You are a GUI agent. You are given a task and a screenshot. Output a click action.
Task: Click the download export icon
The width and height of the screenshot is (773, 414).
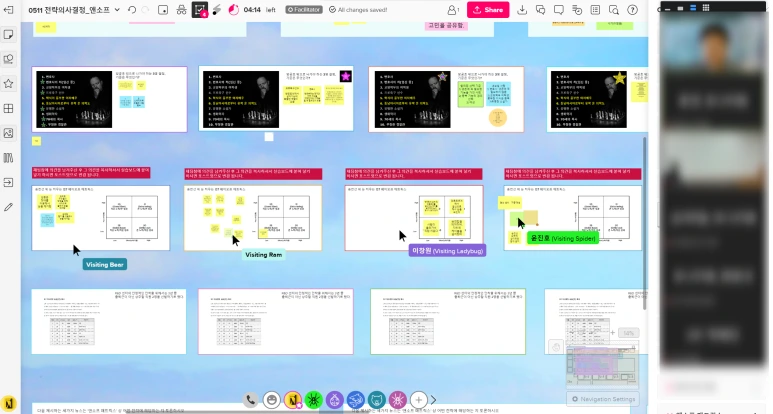pos(522,10)
